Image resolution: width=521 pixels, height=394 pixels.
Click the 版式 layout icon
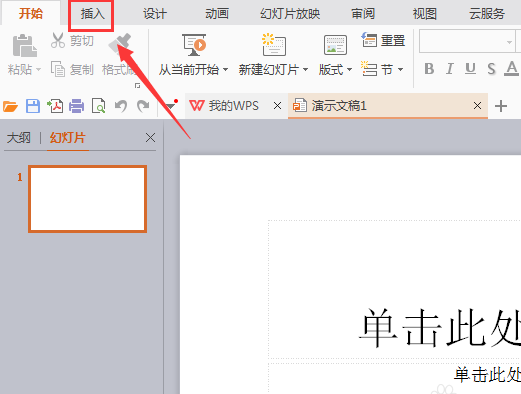pos(335,45)
